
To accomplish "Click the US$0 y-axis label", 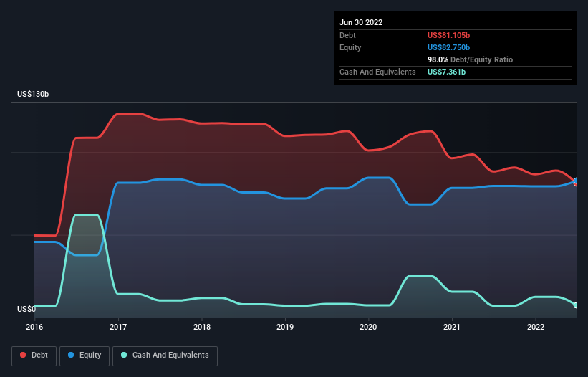I will (x=26, y=309).
